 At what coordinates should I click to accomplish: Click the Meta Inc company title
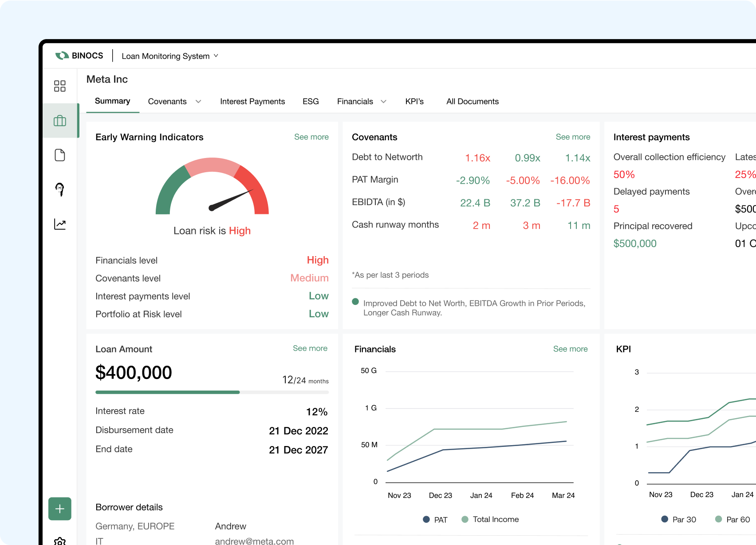(x=107, y=79)
